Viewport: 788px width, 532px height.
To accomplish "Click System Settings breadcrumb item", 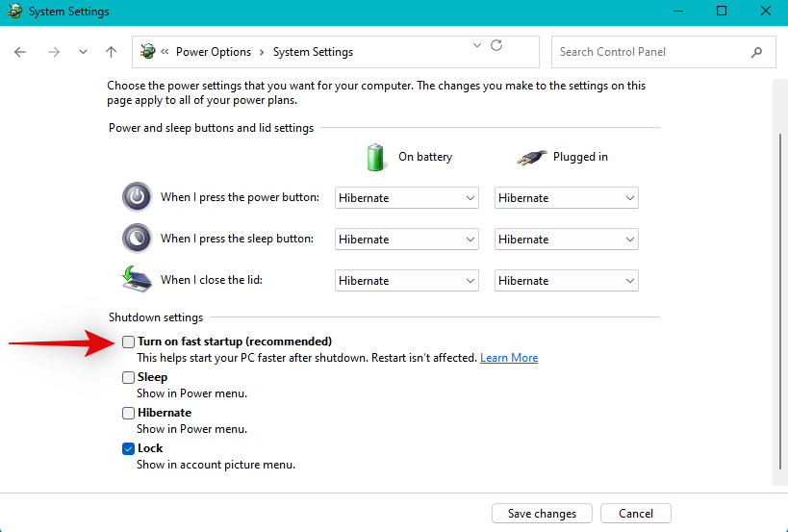I will pos(313,52).
